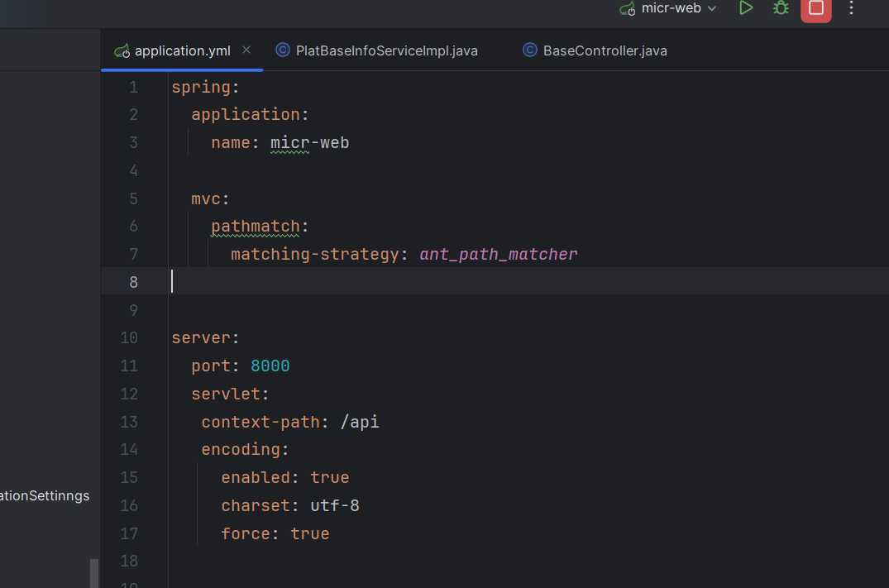889x588 pixels.
Task: Open the PlatBaseInfoServiceImpl.java tab
Action: point(387,51)
